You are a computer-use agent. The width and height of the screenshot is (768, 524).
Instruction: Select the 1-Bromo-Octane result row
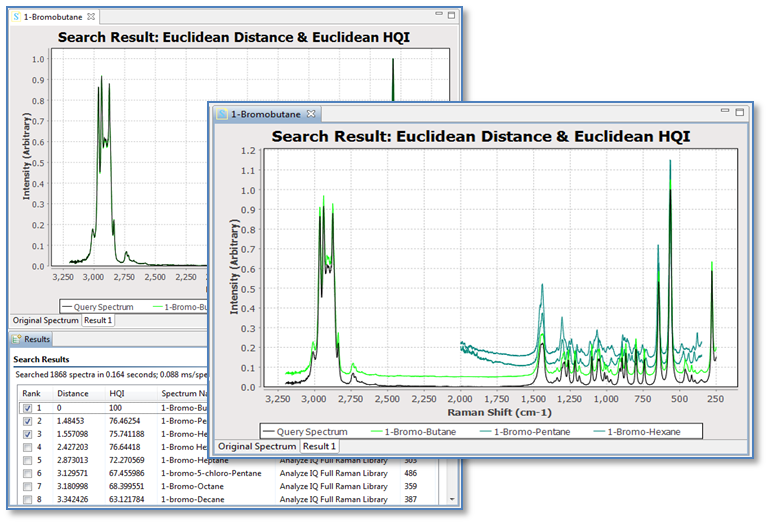pyautogui.click(x=230, y=486)
